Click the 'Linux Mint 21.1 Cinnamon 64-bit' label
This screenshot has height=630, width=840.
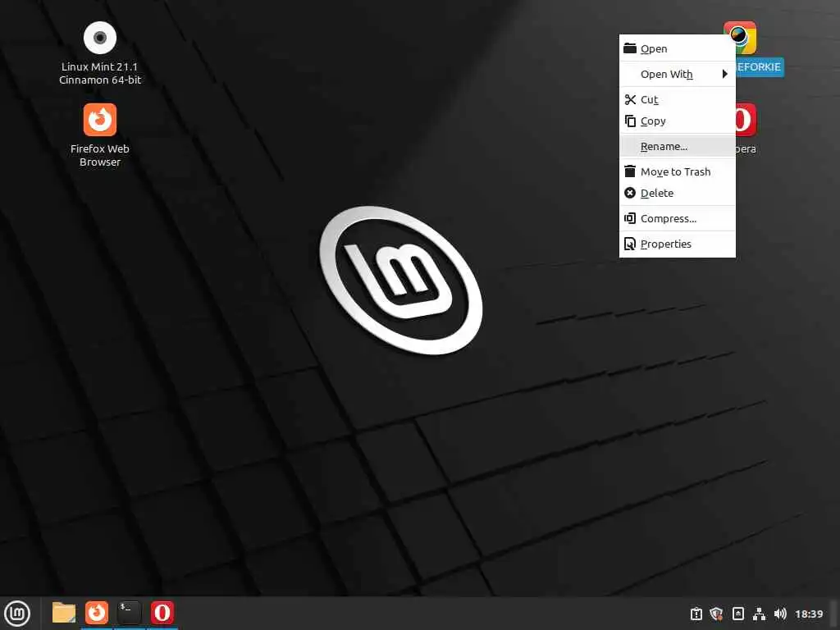tap(100, 73)
